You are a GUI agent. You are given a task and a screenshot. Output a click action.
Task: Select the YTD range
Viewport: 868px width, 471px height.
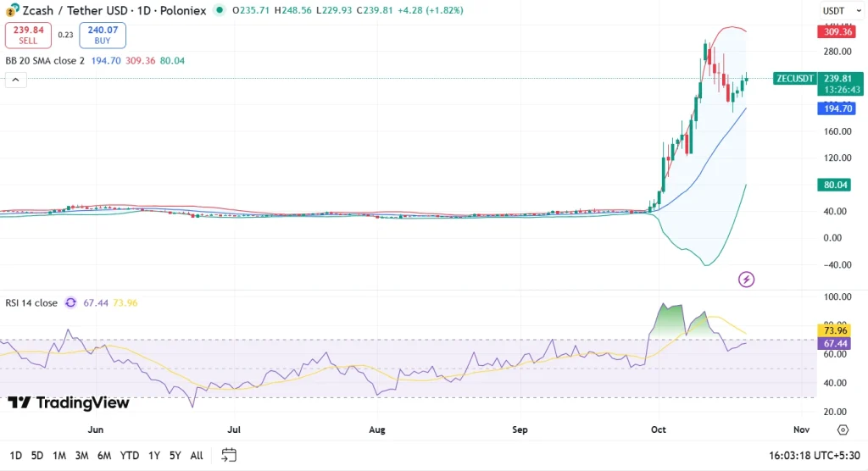coord(130,455)
